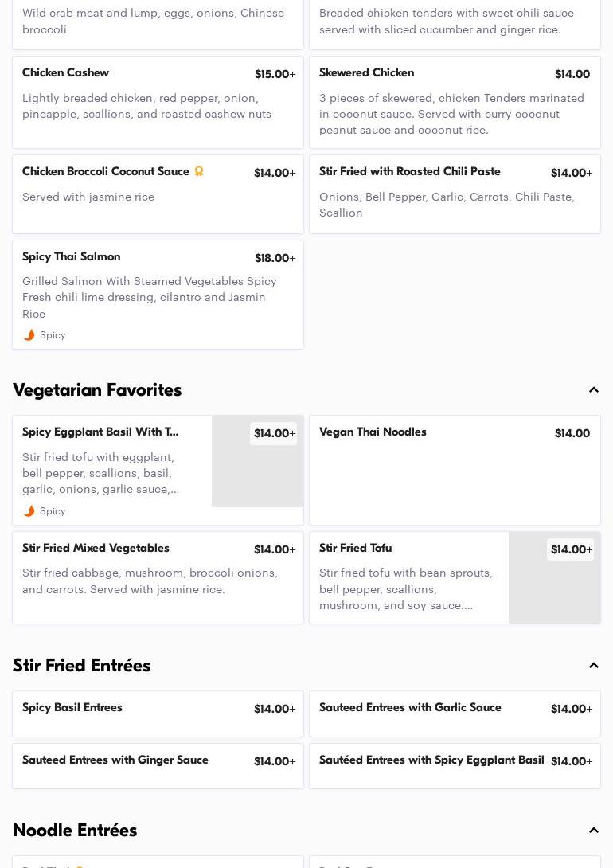Collapse the Stir Fried Entrées section
The height and width of the screenshot is (868, 613).
coord(593,666)
